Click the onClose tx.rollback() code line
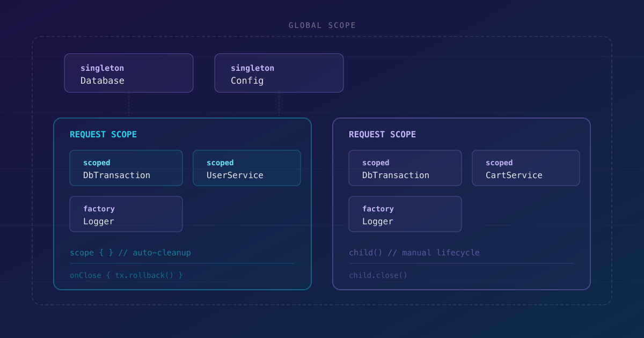Screen dimensions: 644x338 pos(127,275)
